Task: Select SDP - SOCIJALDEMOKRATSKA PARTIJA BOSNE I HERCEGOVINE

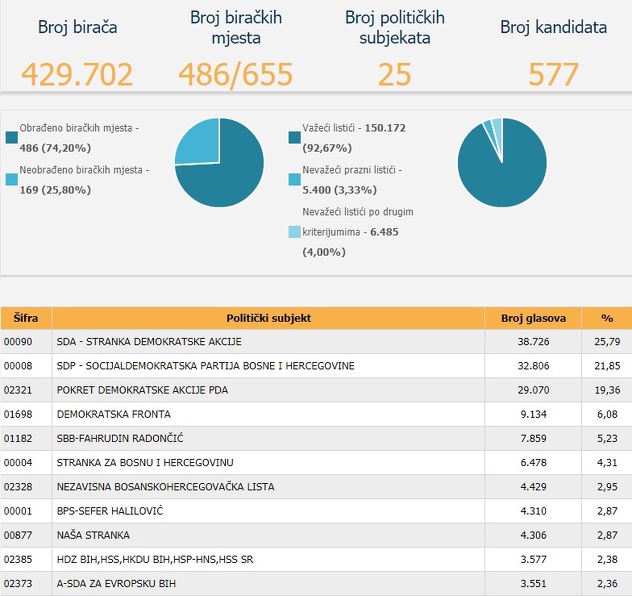Action: point(316,366)
